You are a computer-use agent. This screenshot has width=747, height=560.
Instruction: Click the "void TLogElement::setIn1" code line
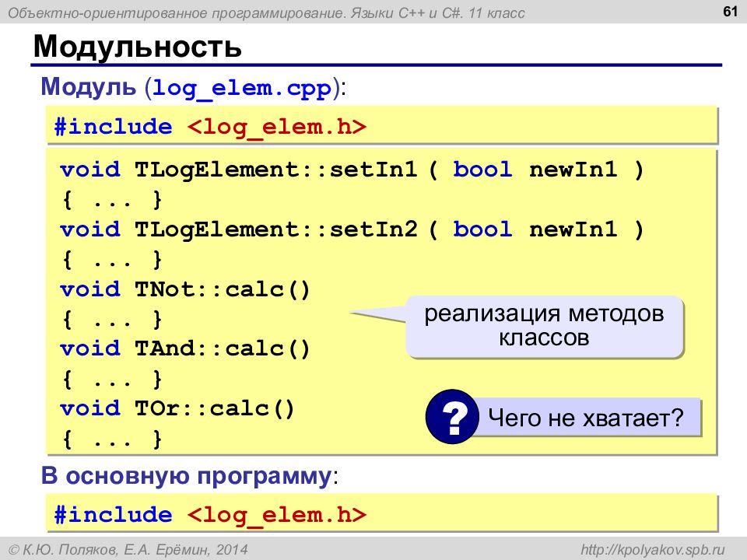click(352, 170)
